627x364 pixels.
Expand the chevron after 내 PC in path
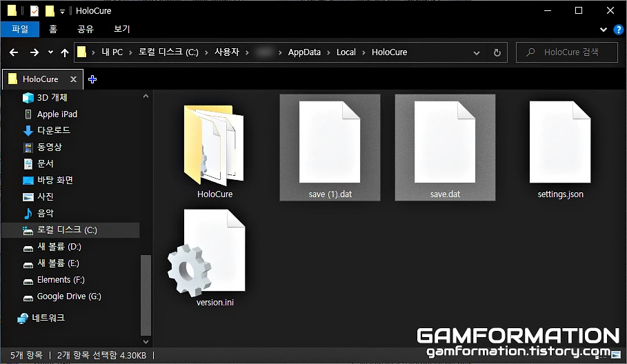(x=130, y=52)
